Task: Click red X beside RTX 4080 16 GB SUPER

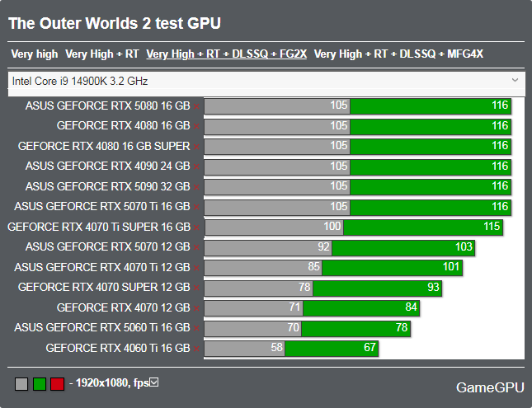Action: pos(196,147)
